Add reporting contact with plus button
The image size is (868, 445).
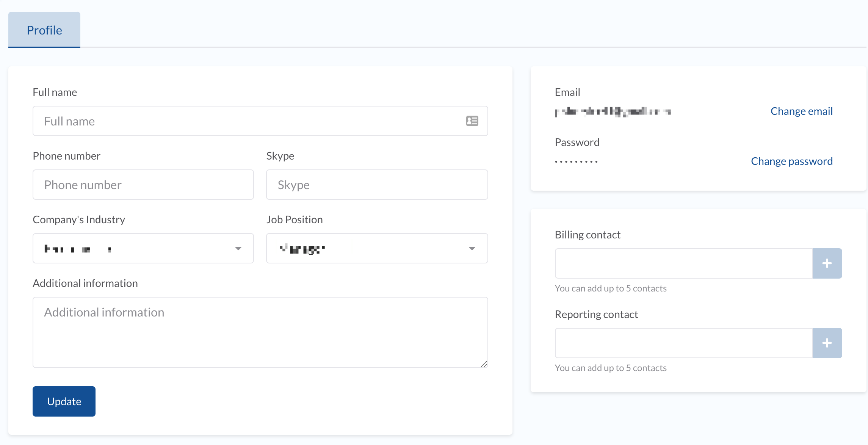tap(827, 343)
